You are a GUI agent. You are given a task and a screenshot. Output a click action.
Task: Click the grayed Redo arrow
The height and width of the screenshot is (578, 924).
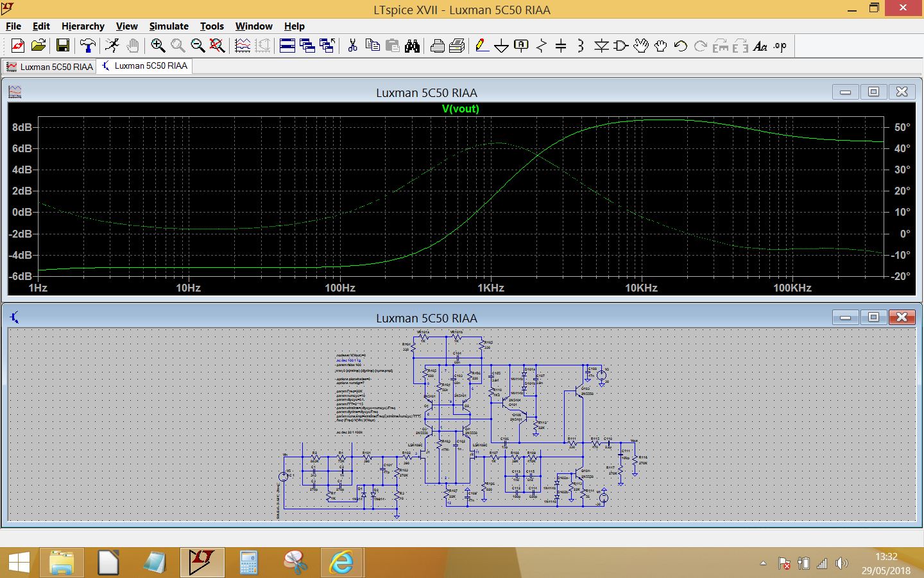pyautogui.click(x=701, y=46)
